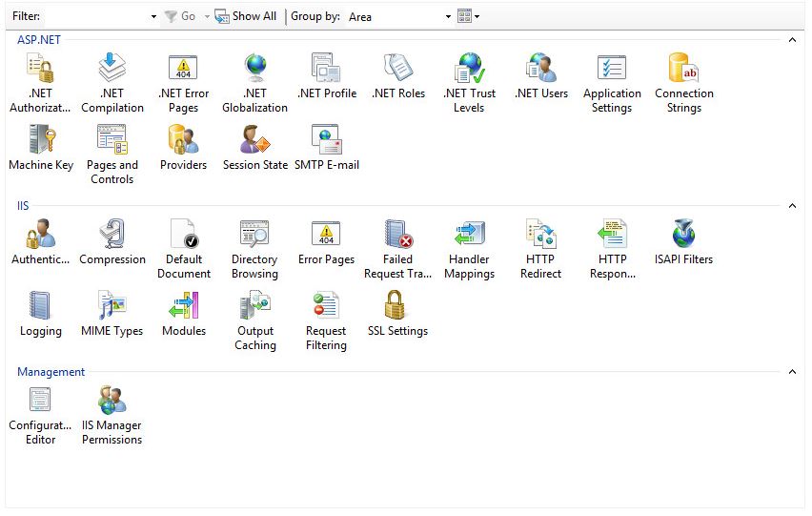
Task: Open .NET Profile feature
Action: tap(326, 76)
